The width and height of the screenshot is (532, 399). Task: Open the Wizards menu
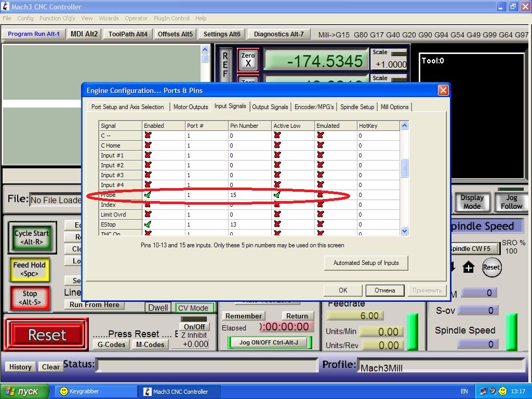pyautogui.click(x=109, y=18)
